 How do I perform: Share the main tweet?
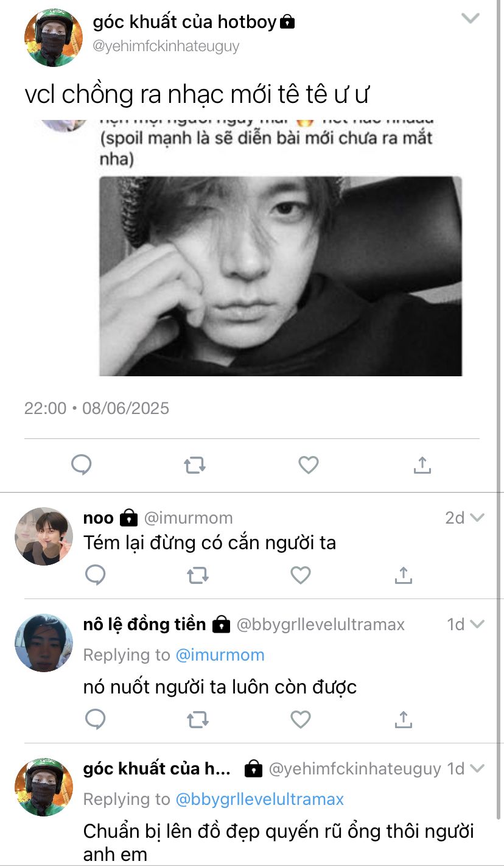(422, 465)
